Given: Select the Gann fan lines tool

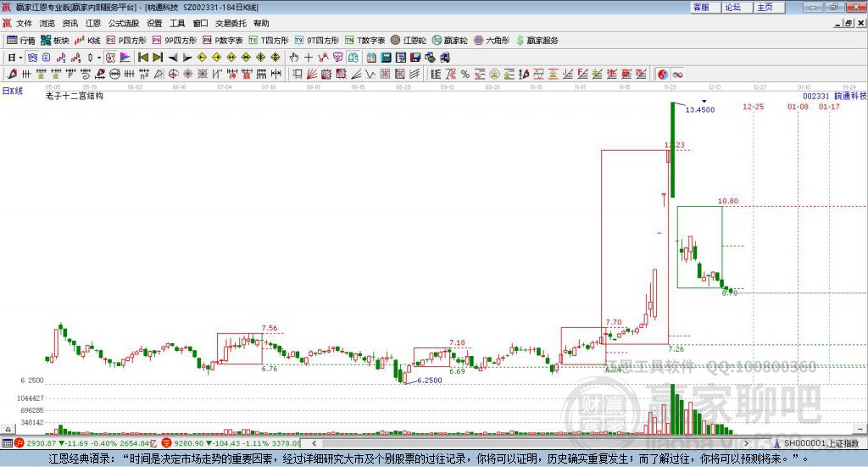Looking at the screenshot, I should (x=312, y=74).
